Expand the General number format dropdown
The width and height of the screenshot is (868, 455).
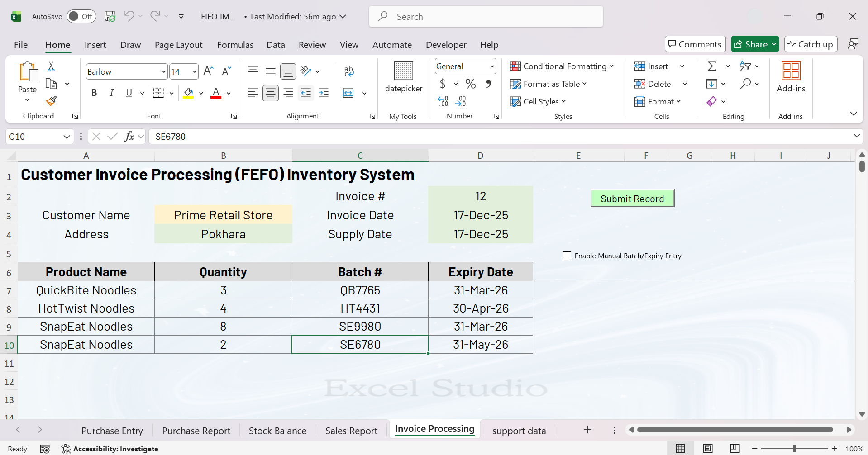(492, 66)
